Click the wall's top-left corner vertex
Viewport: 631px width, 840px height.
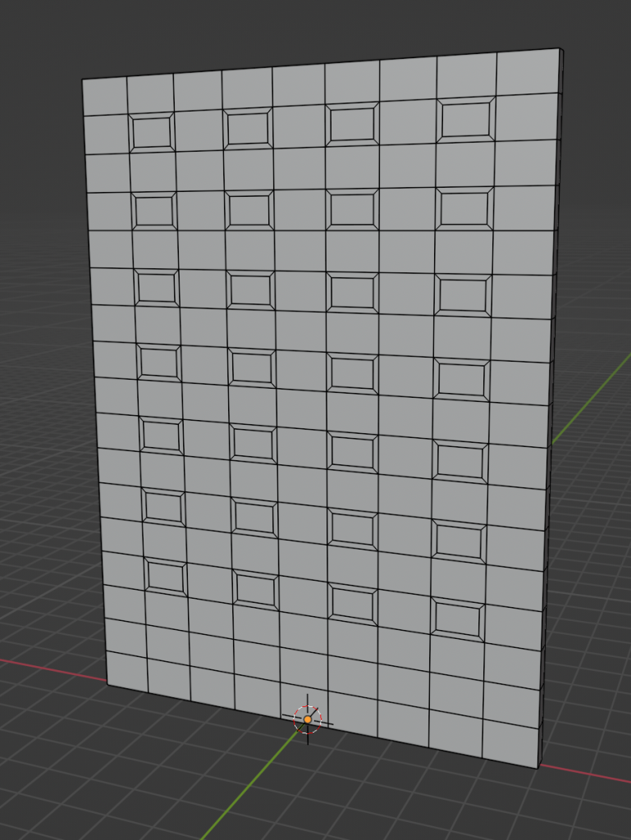(x=83, y=80)
